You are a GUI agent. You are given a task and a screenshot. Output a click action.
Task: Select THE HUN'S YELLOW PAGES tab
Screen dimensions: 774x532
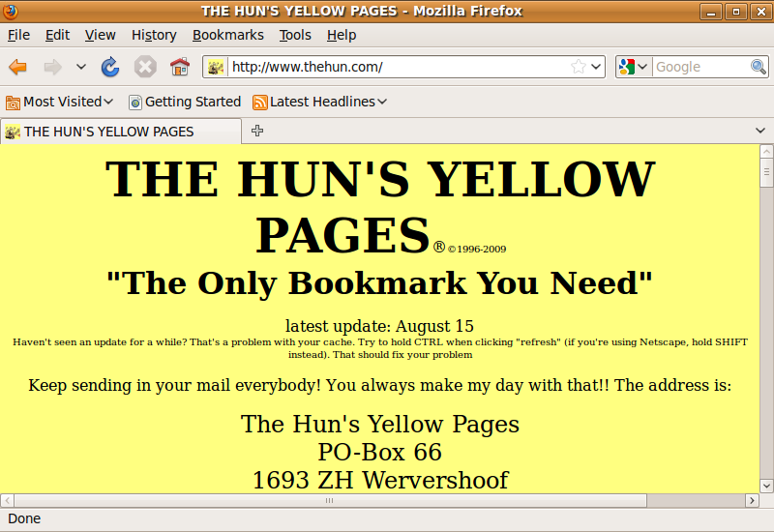point(121,132)
